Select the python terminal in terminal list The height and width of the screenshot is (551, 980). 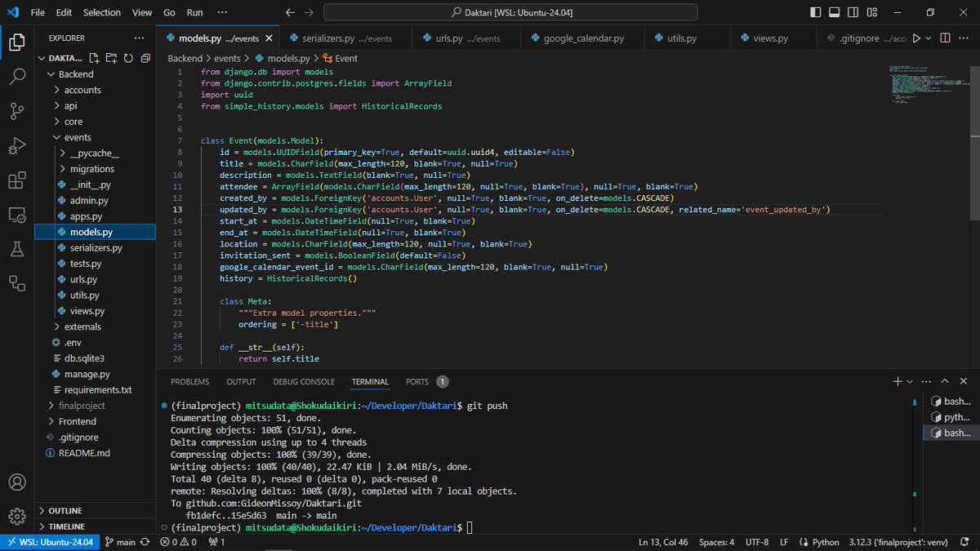950,417
